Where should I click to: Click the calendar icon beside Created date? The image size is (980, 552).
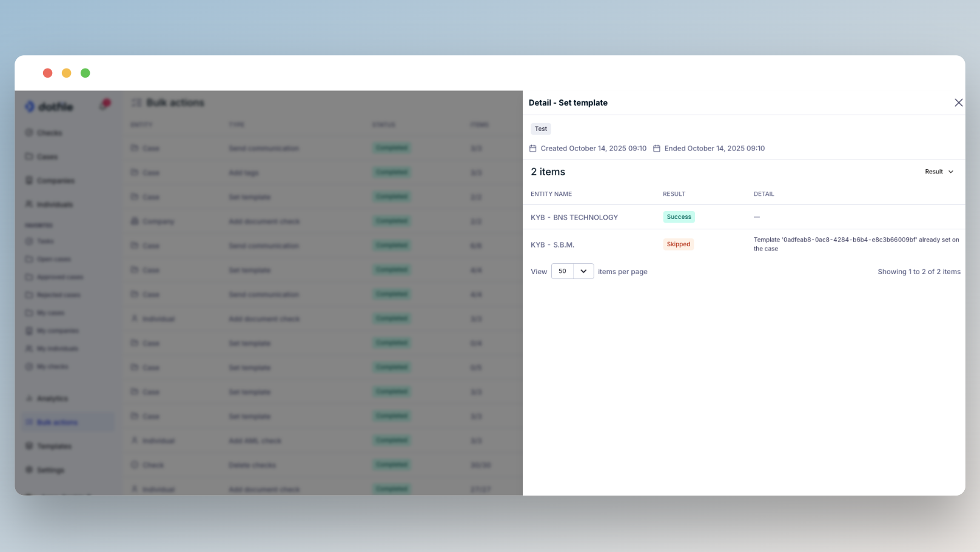click(x=533, y=148)
